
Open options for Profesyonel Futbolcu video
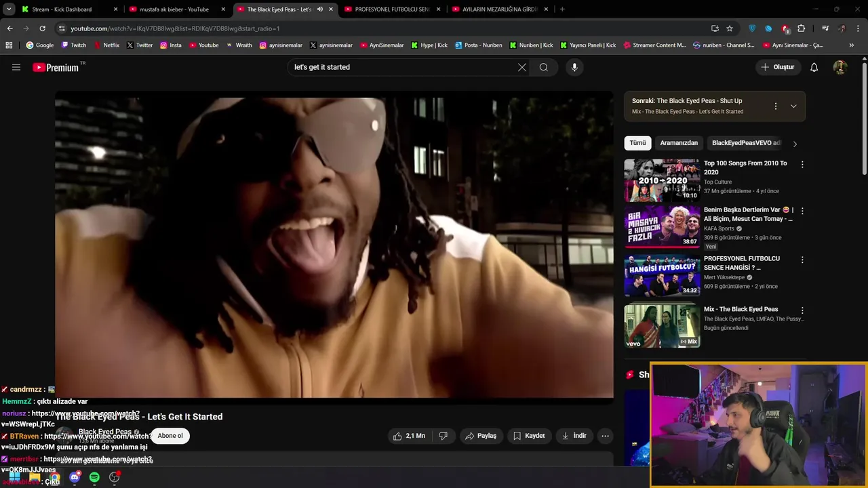point(802,260)
